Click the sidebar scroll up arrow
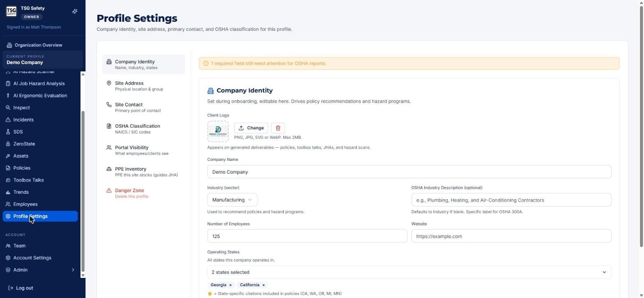This screenshot has height=298, width=644. tap(83, 74)
